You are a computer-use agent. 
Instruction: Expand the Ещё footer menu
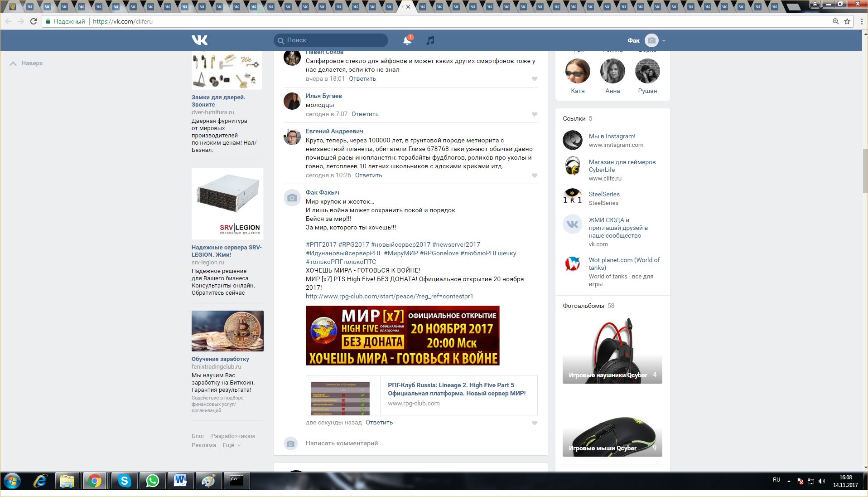(x=231, y=445)
